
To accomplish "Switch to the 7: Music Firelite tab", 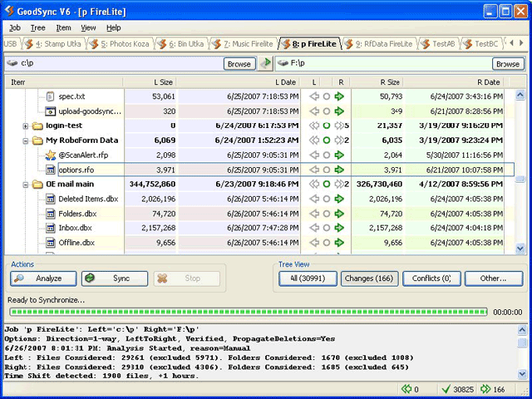I will (x=244, y=43).
